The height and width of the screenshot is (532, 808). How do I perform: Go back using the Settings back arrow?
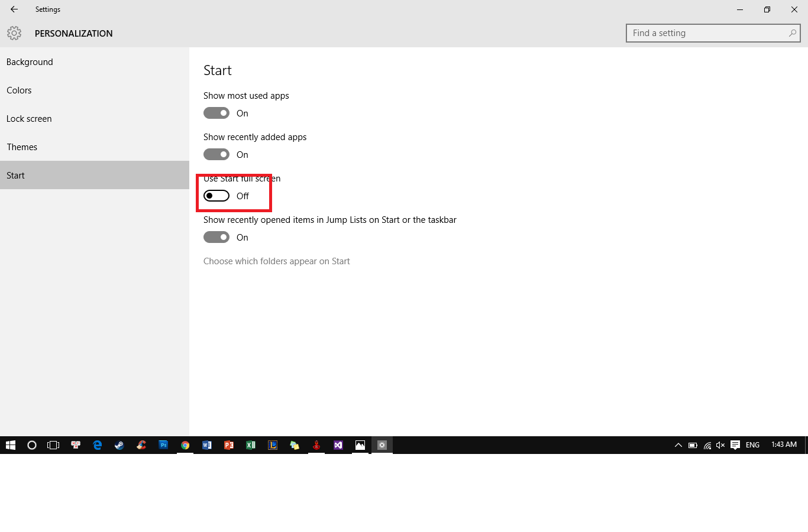coord(14,9)
